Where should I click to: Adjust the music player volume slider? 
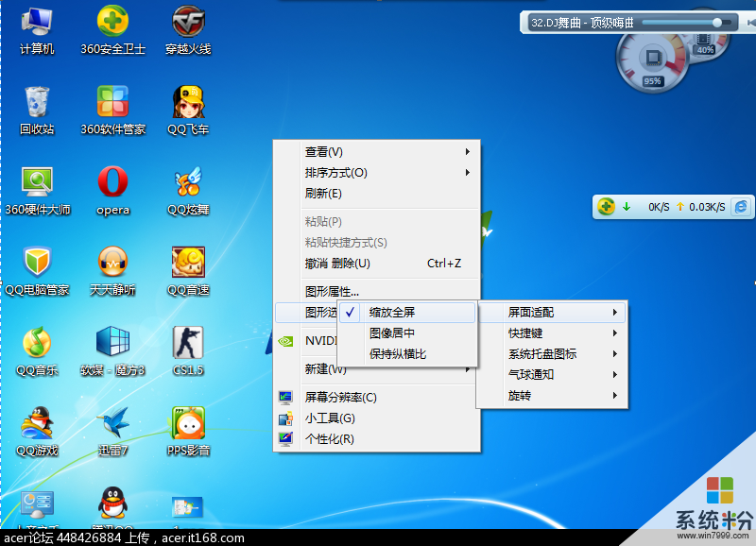pyautogui.click(x=687, y=23)
